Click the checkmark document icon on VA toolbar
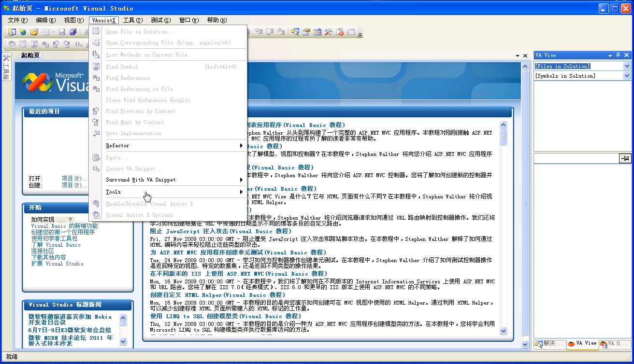 click(13, 44)
